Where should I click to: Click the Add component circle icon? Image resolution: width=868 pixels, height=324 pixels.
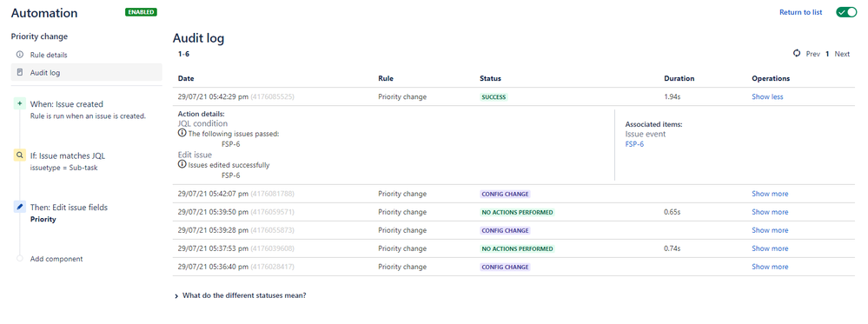click(20, 259)
